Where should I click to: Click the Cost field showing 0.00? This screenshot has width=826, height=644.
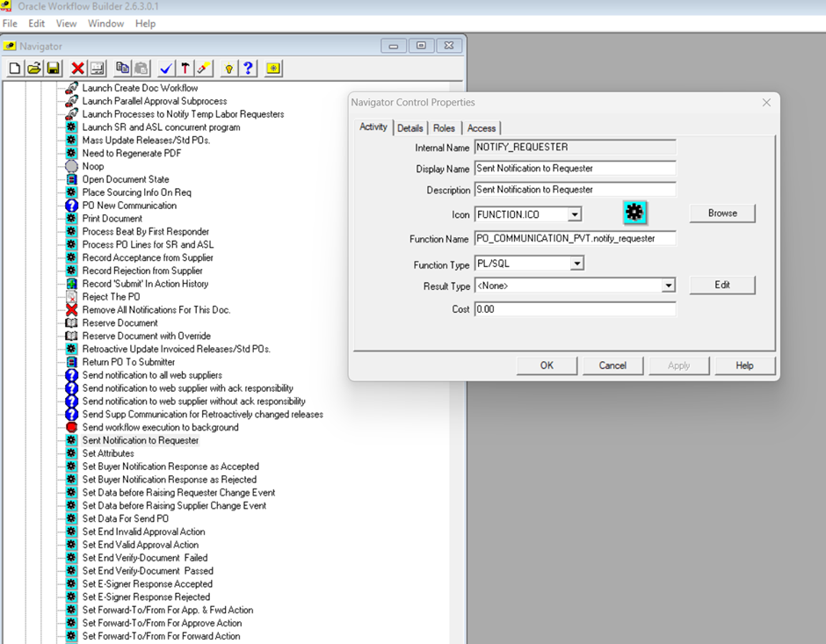(576, 309)
